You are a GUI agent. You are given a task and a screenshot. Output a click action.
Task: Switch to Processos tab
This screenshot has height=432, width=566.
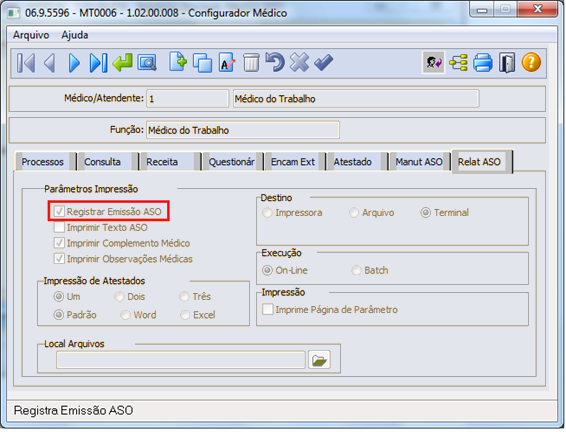click(45, 162)
